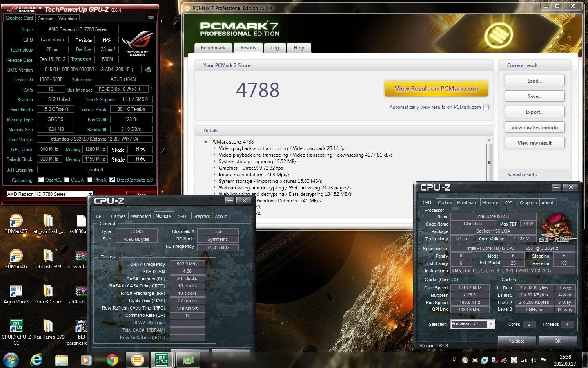
Task: Open Caches tab in processor CPU-Z window
Action: pos(445,203)
